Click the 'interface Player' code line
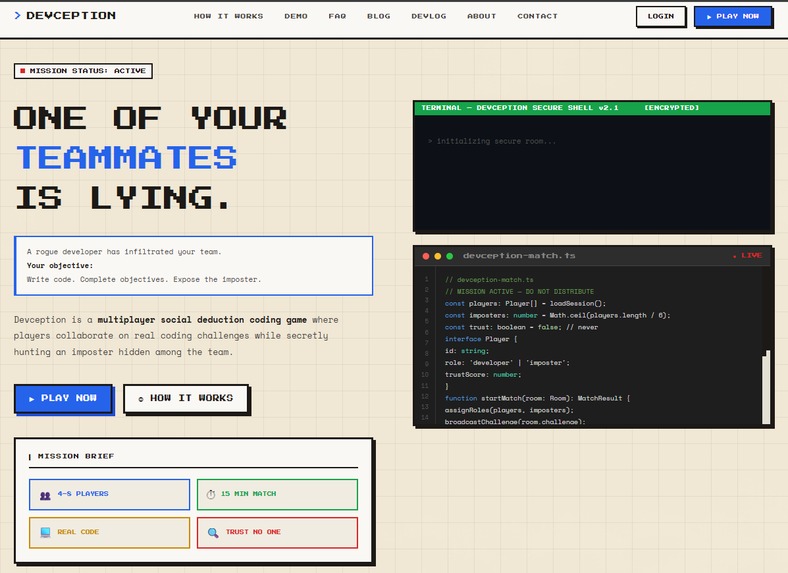788x573 pixels. click(x=481, y=339)
